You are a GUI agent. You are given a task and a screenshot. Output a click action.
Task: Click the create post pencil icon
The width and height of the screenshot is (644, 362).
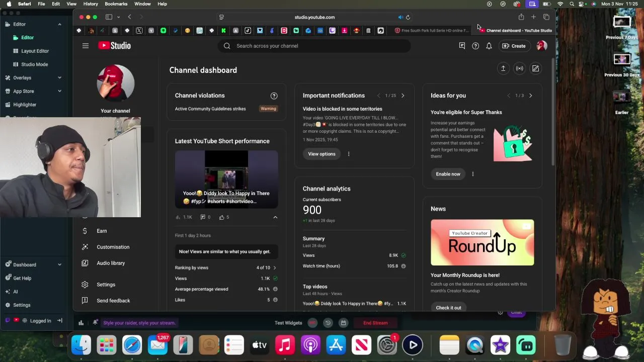tap(535, 68)
